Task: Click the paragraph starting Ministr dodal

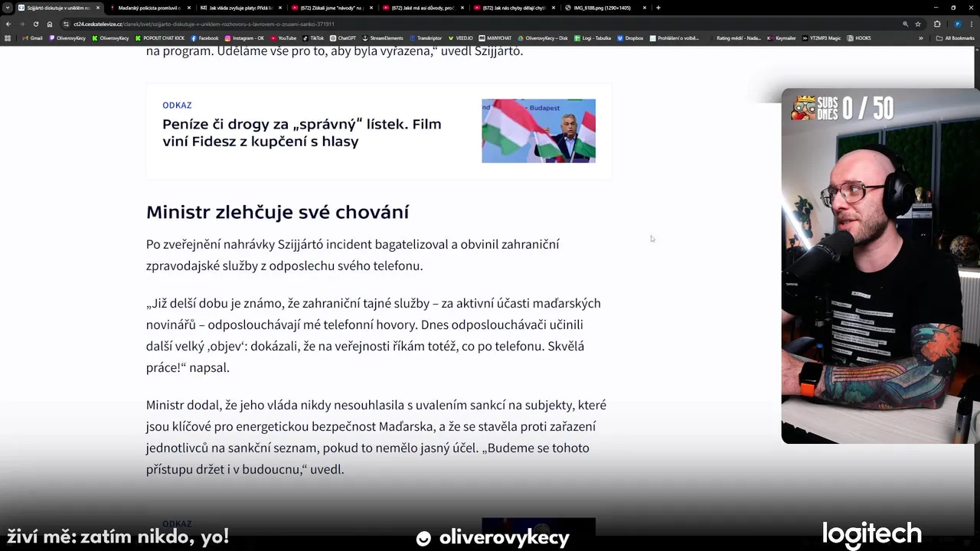Action: [376, 437]
